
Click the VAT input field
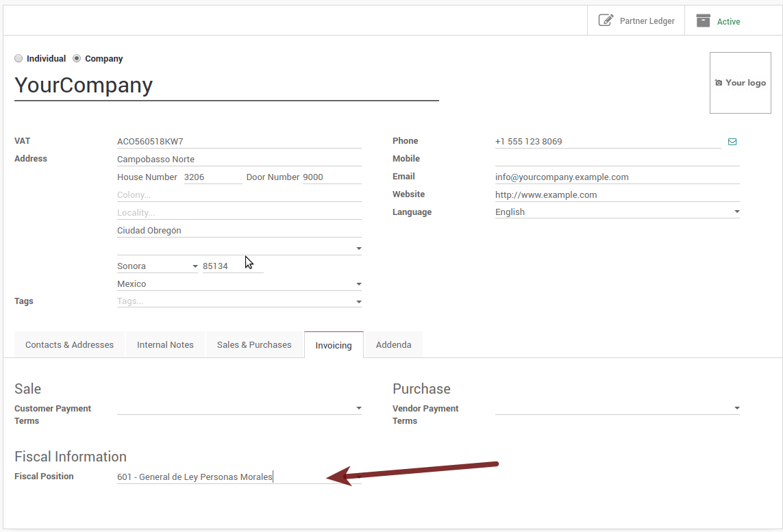pyautogui.click(x=238, y=142)
